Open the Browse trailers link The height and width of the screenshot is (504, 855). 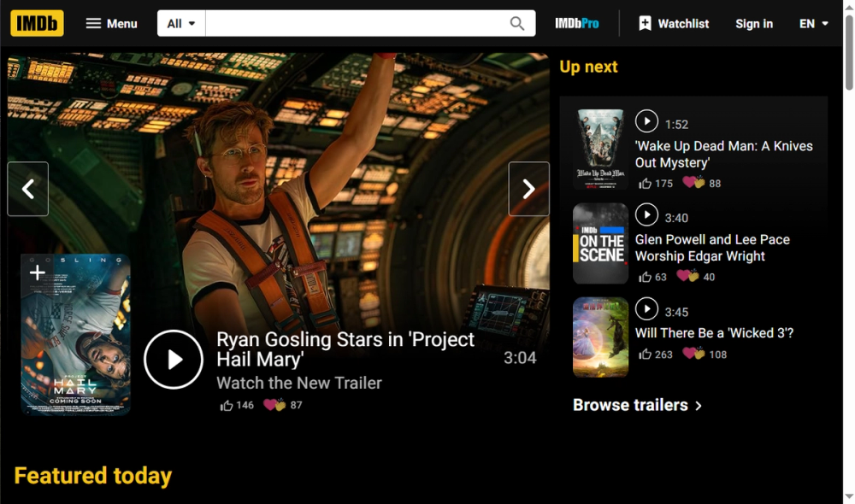tap(637, 405)
